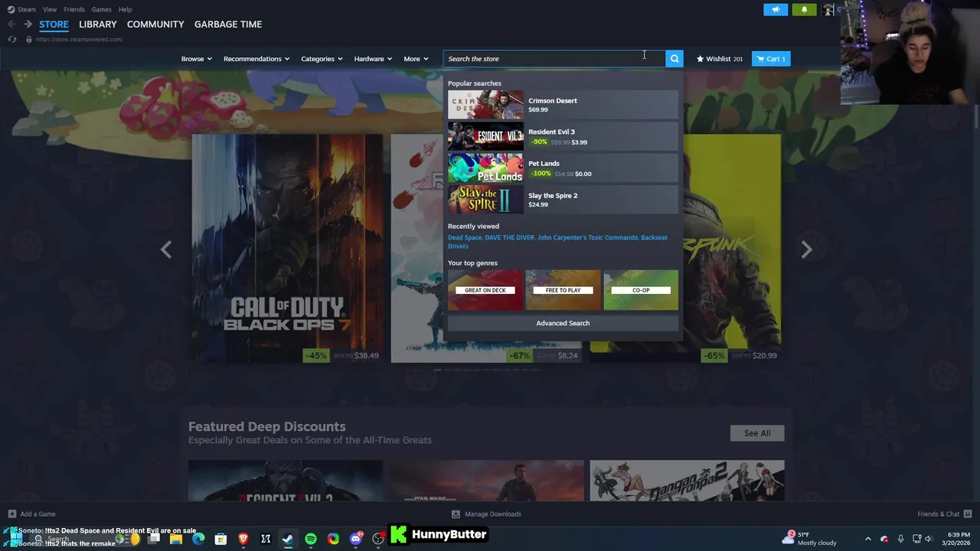The width and height of the screenshot is (980, 551).
Task: Select the GREAT ON DECK genre tile
Action: tap(485, 290)
